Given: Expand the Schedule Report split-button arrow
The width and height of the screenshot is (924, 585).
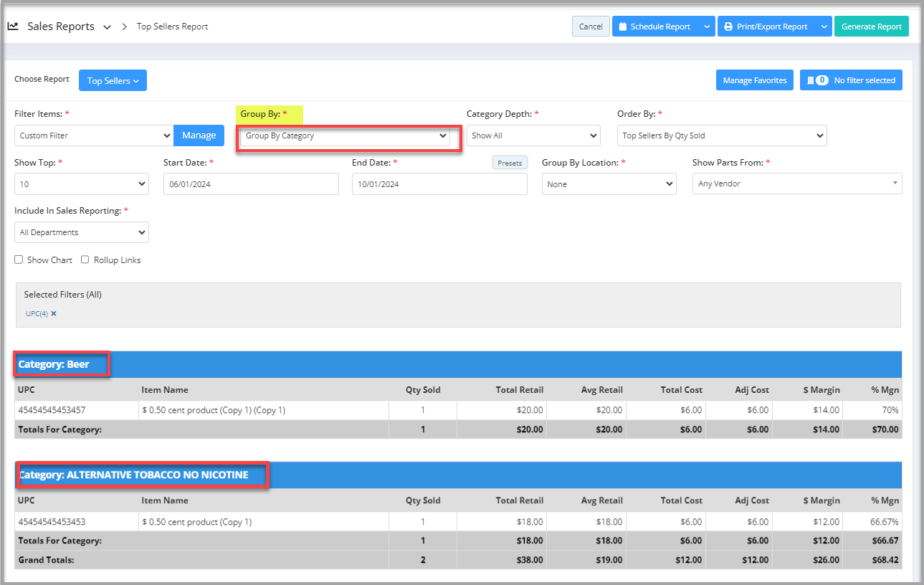Looking at the screenshot, I should coord(707,27).
